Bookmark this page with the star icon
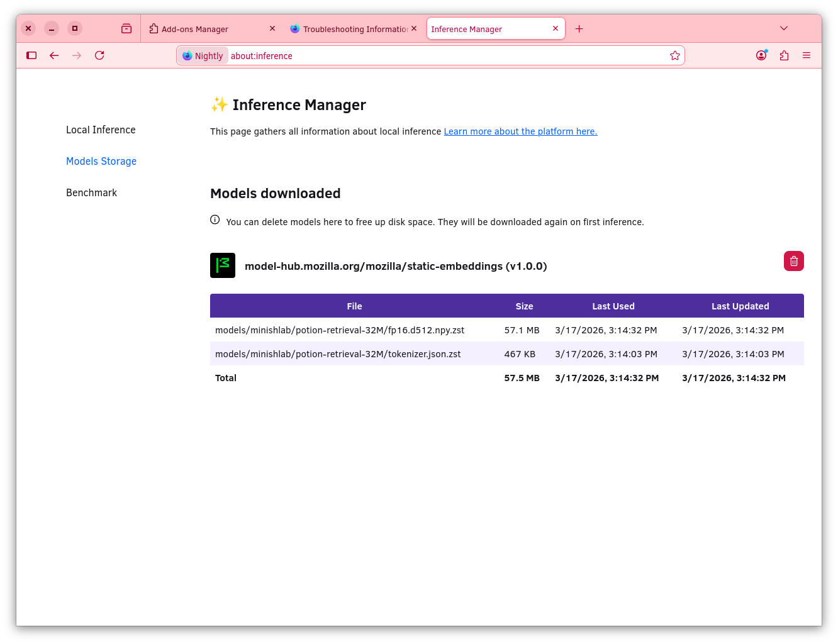This screenshot has height=644, width=838. 675,55
